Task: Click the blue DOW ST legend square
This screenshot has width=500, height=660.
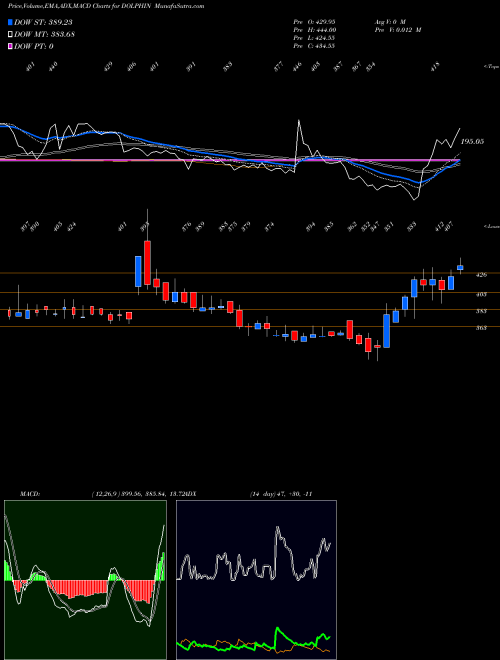Action: tap(11, 22)
